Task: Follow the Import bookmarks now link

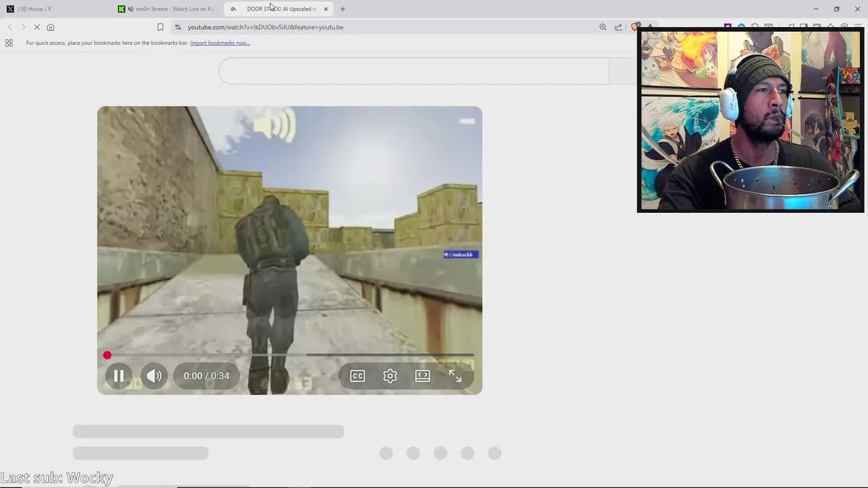Action: 220,43
